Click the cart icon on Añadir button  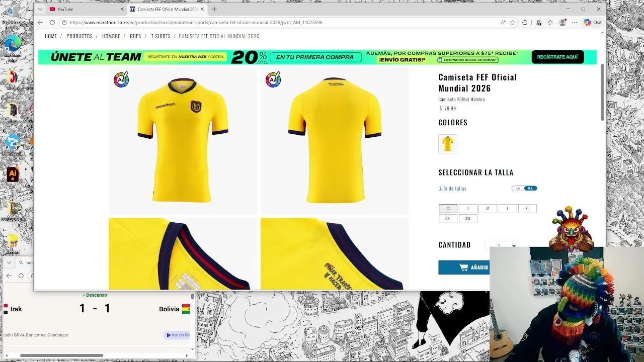click(x=463, y=267)
